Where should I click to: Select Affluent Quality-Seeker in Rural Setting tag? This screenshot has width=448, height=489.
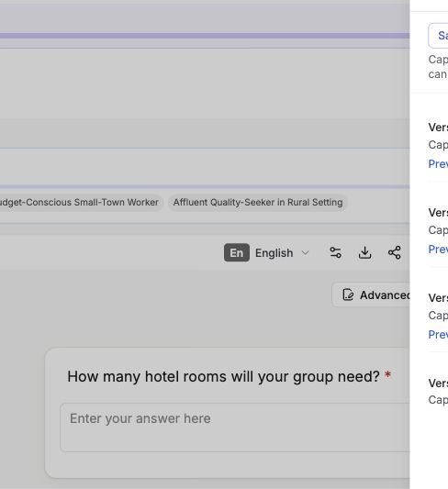point(258,203)
